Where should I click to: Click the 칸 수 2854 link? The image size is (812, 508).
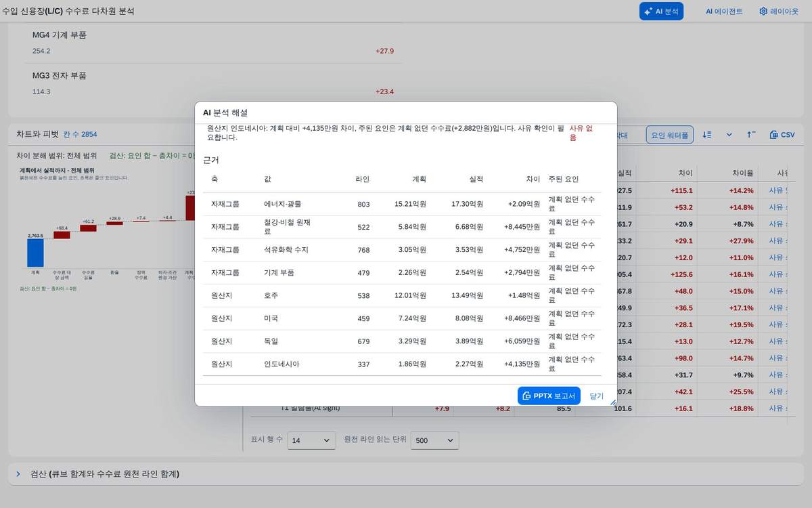point(80,134)
